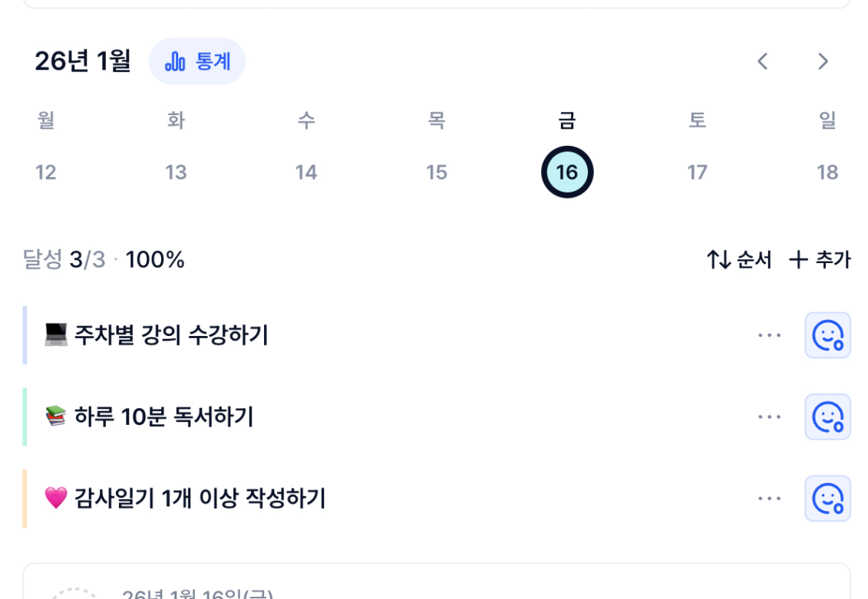Toggle completion face for 감사일기 1개 이상 작성하기
The height and width of the screenshot is (599, 868).
coord(827,499)
